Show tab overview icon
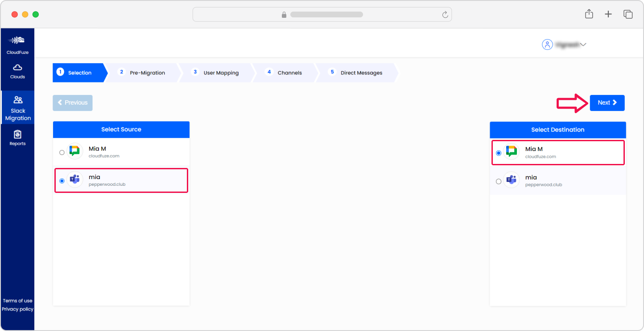The width and height of the screenshot is (644, 331). click(x=628, y=14)
